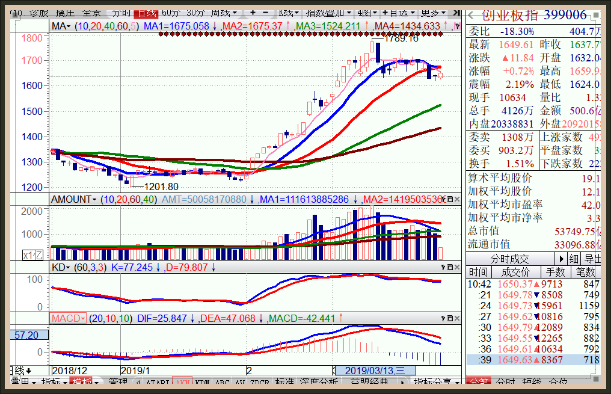
Task: Click the 时间 column header
Action: click(479, 272)
